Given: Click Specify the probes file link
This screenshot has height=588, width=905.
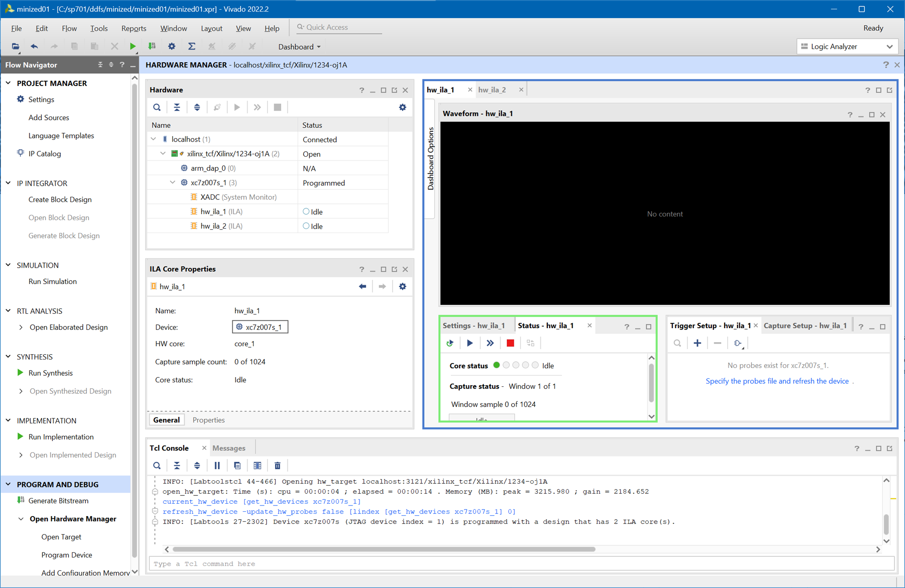Looking at the screenshot, I should tap(777, 381).
